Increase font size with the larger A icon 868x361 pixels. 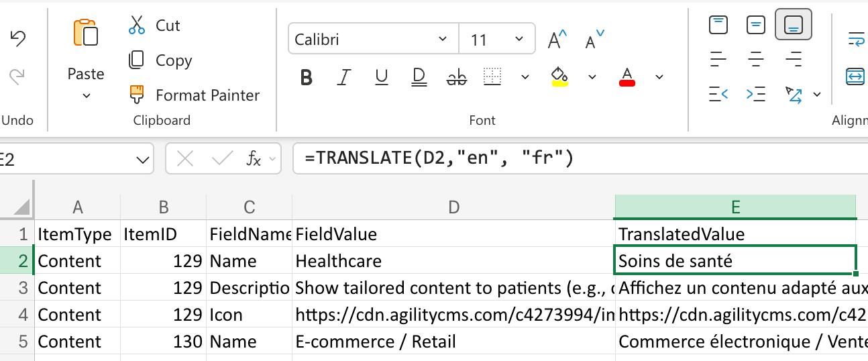click(557, 40)
